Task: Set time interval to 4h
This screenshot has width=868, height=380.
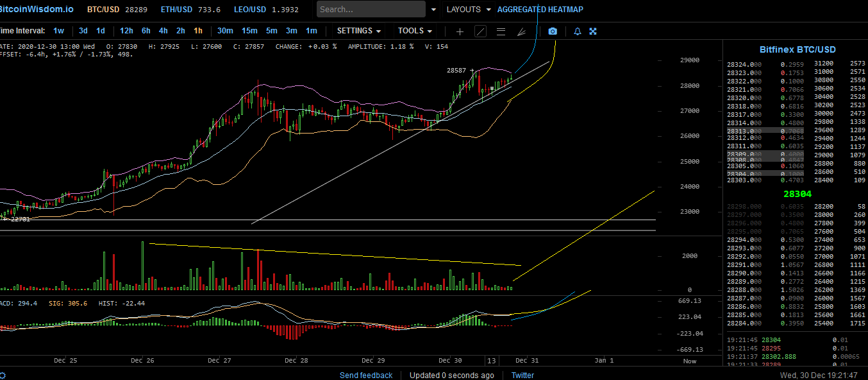Action: [x=163, y=31]
